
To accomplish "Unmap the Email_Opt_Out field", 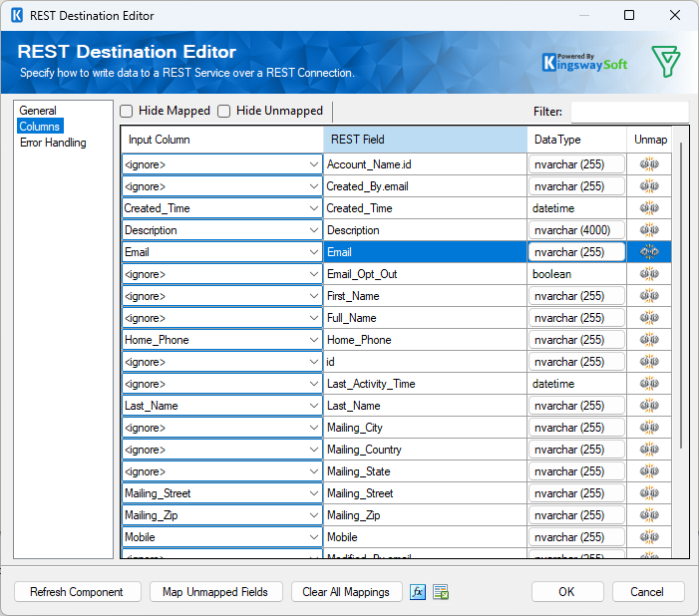I will (x=649, y=274).
